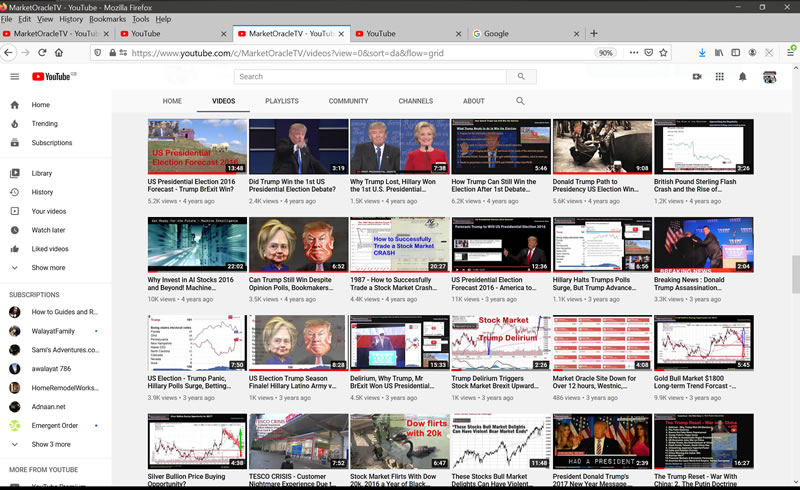Open the Watch later link
Image resolution: width=800 pixels, height=490 pixels.
48,230
